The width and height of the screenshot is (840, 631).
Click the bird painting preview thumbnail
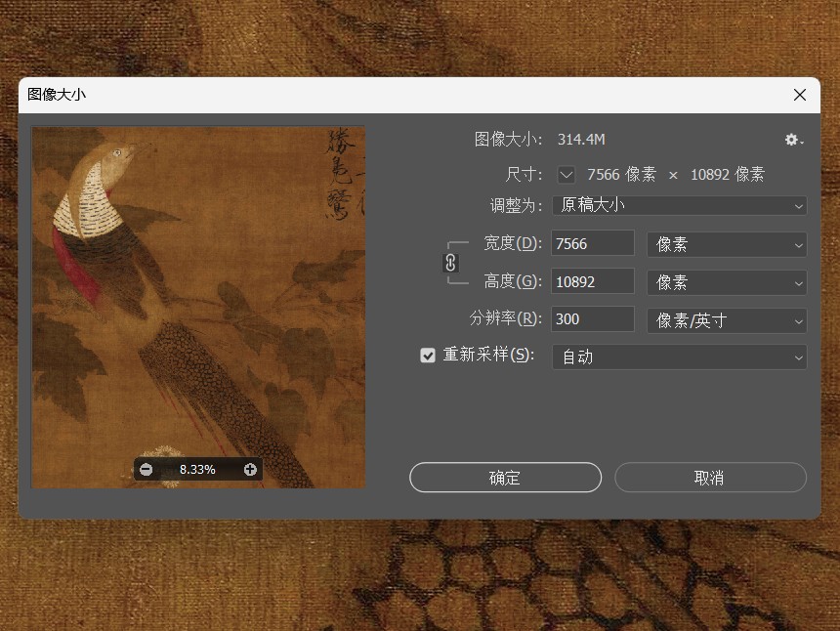[x=198, y=307]
